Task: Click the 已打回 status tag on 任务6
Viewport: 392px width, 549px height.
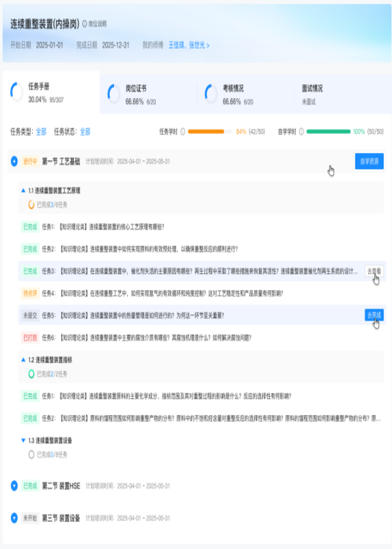Action: tap(30, 338)
